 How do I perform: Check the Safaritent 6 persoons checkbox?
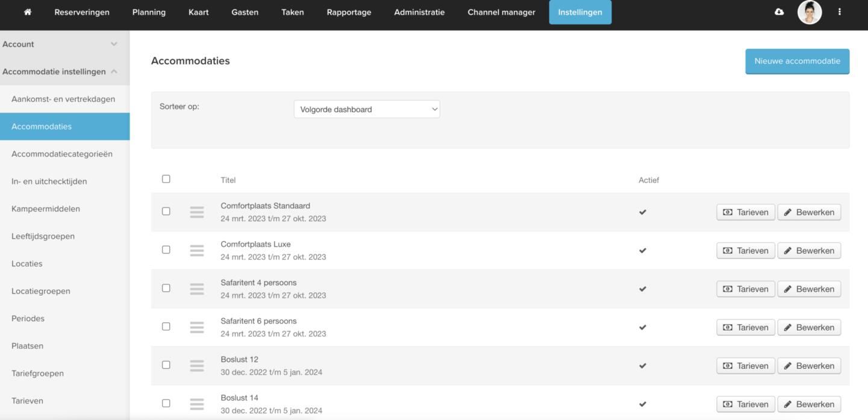[166, 327]
